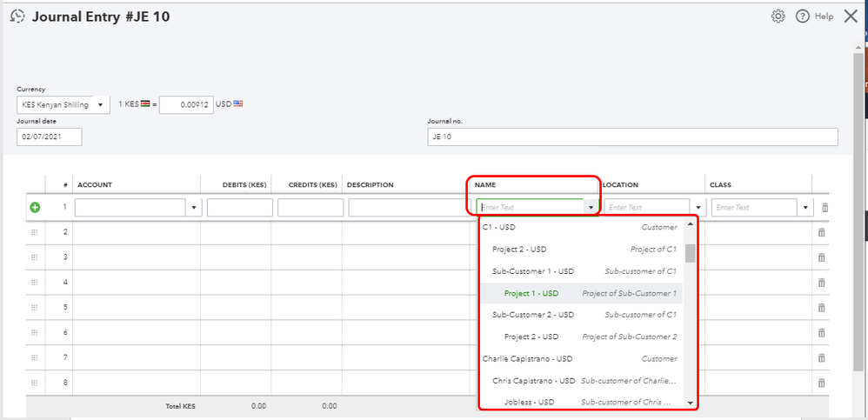Image resolution: width=868 pixels, height=420 pixels.
Task: Select C1 - USD customer from the list
Action: pyautogui.click(x=580, y=227)
